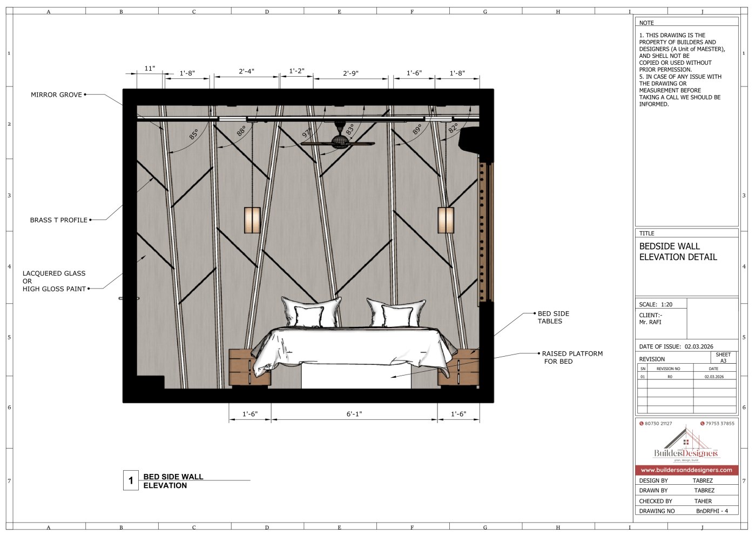Click the 88° angle annotation
This screenshot has height=535, width=756.
pyautogui.click(x=241, y=130)
